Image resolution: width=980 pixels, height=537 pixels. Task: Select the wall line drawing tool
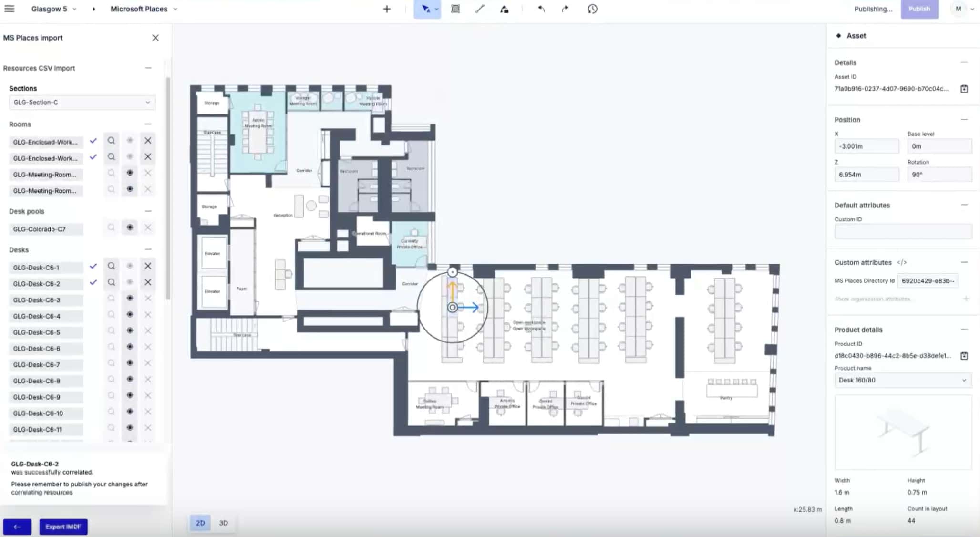(x=480, y=9)
